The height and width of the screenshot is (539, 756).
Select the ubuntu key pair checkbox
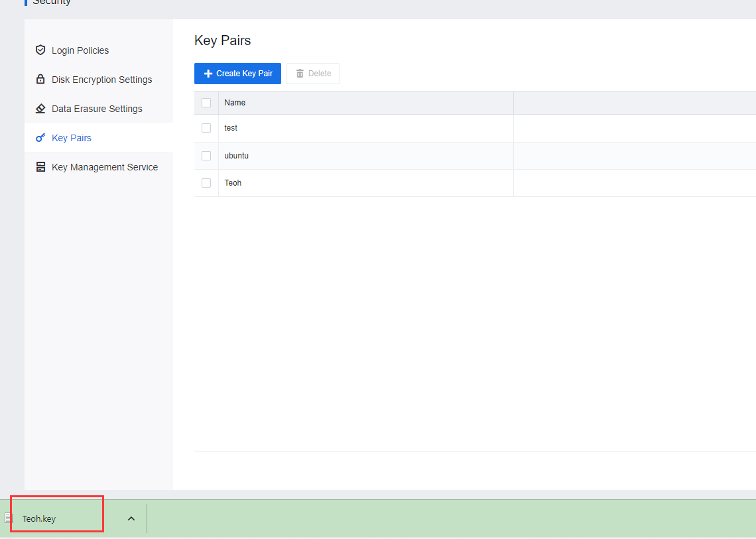[206, 156]
